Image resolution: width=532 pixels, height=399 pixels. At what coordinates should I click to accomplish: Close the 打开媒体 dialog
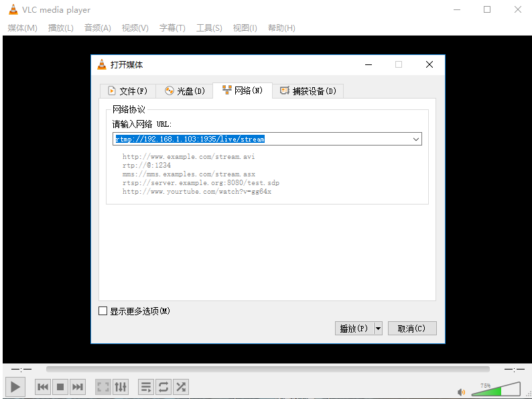429,64
